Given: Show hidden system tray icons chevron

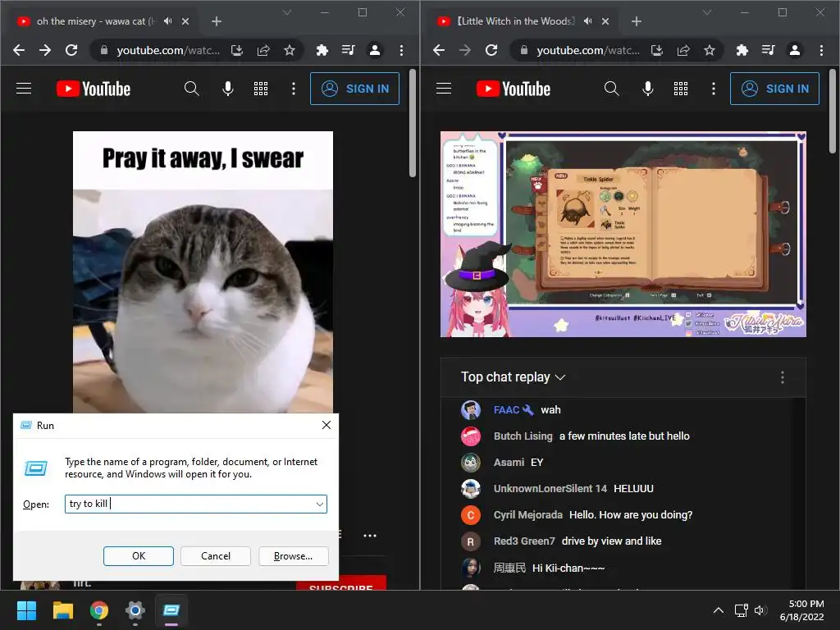Looking at the screenshot, I should [x=719, y=610].
